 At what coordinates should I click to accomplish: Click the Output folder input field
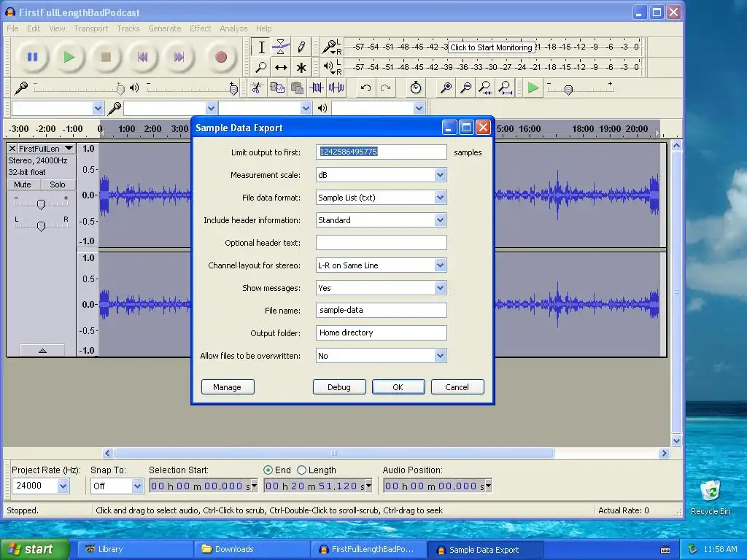pyautogui.click(x=381, y=332)
